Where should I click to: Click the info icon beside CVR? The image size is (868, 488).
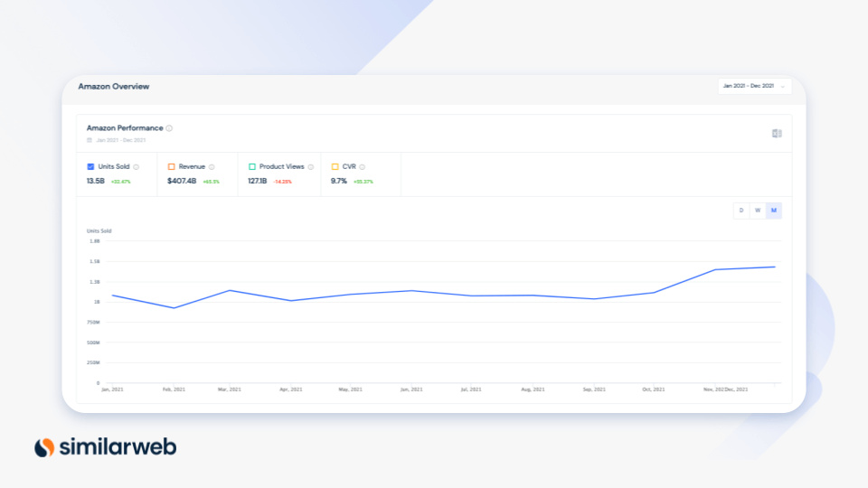362,167
